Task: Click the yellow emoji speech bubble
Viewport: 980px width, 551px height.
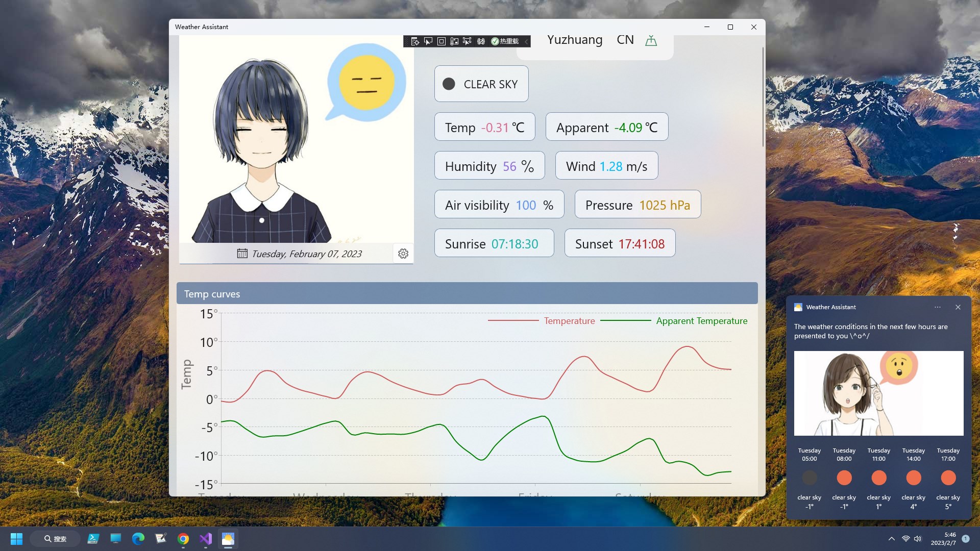Action: click(x=366, y=83)
